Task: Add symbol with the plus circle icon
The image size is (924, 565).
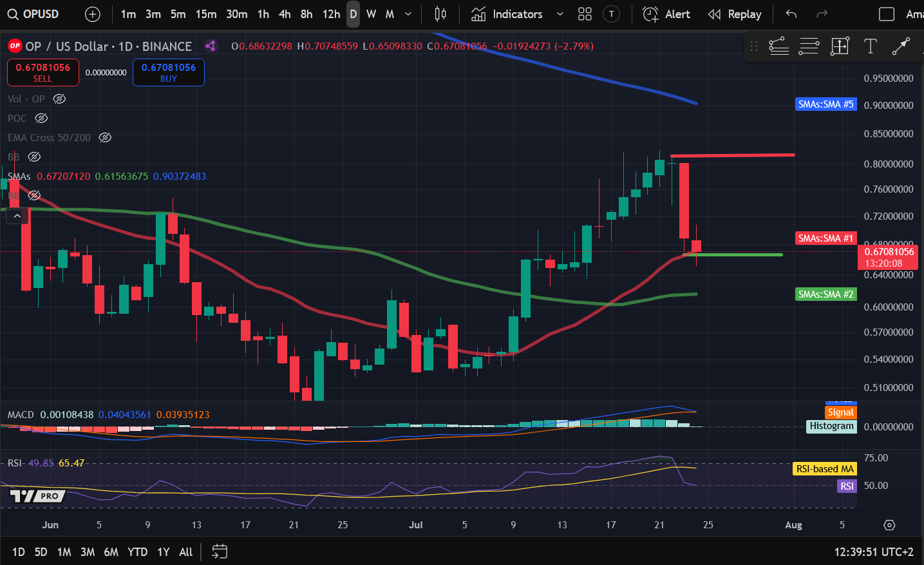Action: [x=93, y=14]
